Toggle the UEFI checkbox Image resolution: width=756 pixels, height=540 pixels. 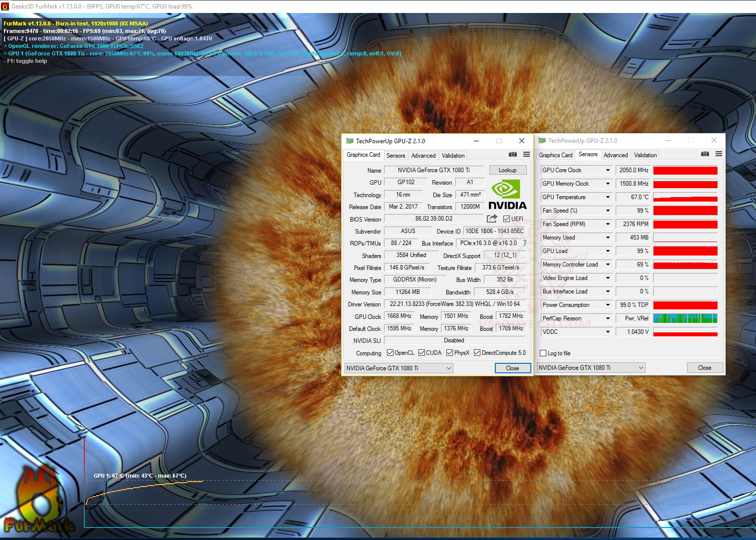[506, 219]
